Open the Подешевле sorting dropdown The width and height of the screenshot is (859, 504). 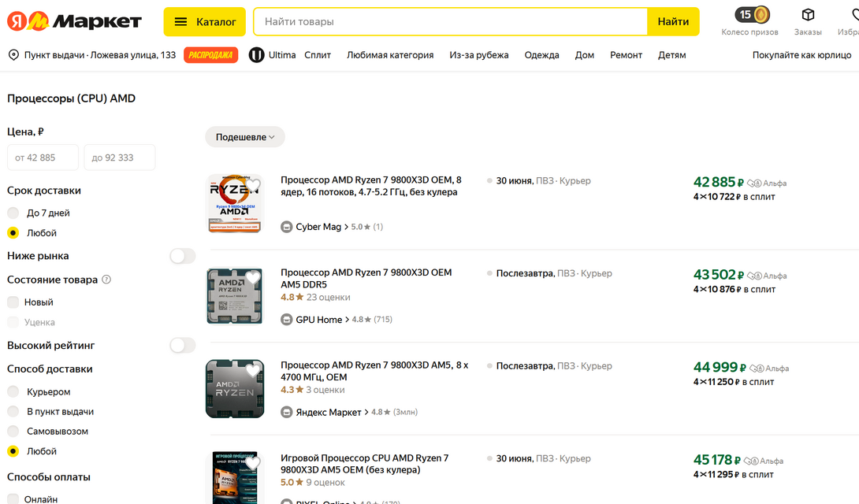[x=244, y=137]
